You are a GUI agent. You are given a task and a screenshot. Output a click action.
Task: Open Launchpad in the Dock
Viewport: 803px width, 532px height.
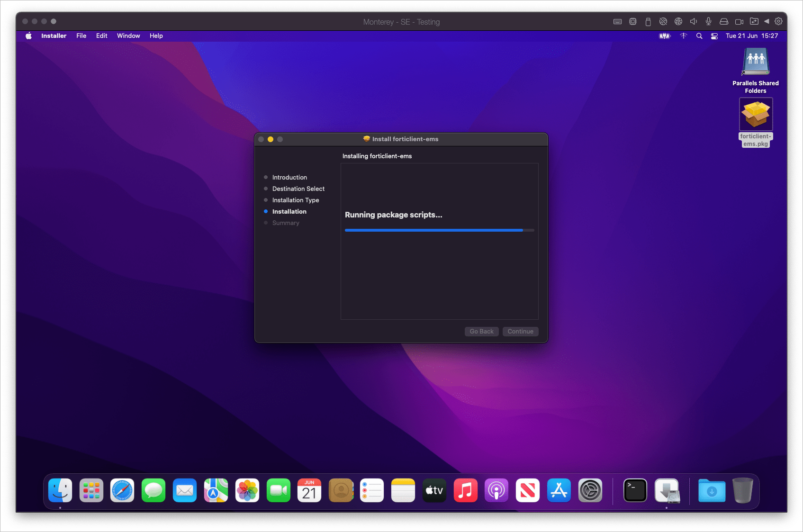point(91,490)
